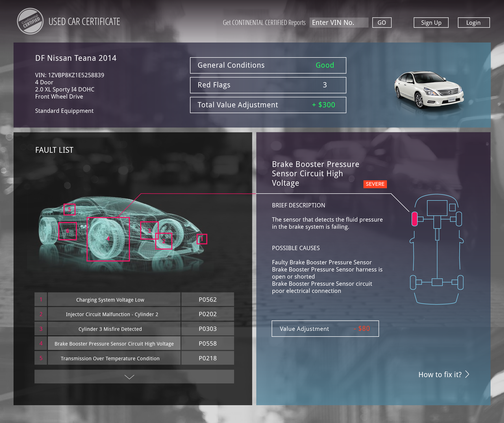
Task: Select fault marker 4 on the wheel
Action: point(108,239)
